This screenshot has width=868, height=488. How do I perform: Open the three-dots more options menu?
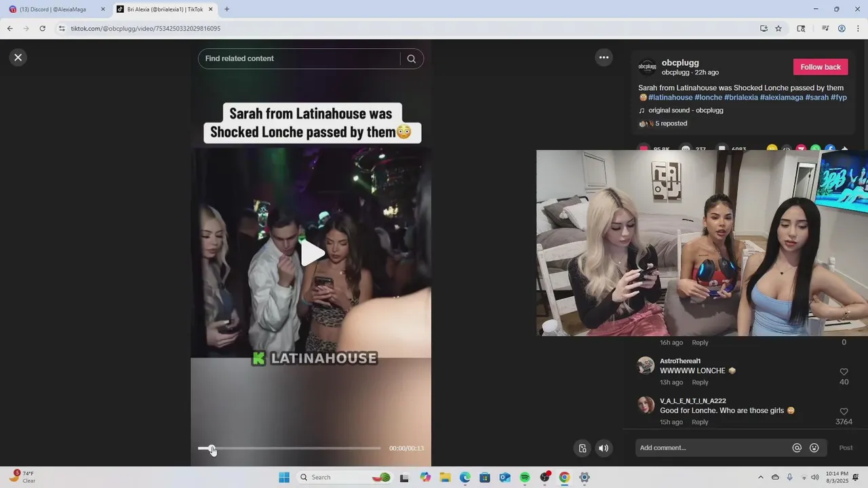point(604,58)
